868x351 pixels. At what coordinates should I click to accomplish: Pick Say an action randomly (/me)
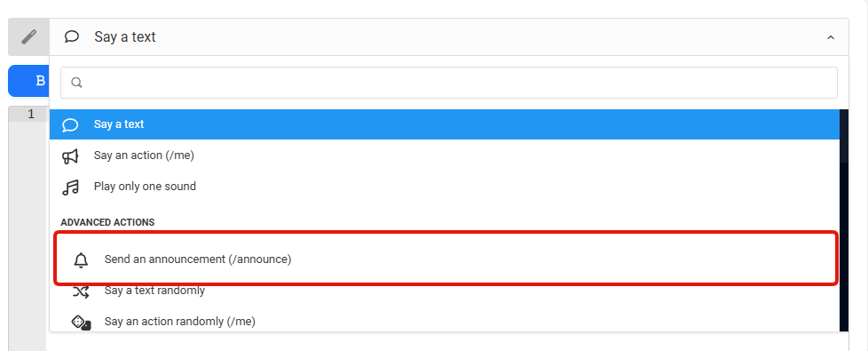[x=445, y=322]
